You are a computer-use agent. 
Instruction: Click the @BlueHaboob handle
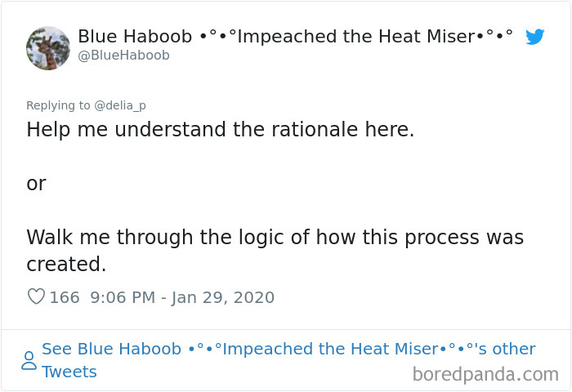123,56
